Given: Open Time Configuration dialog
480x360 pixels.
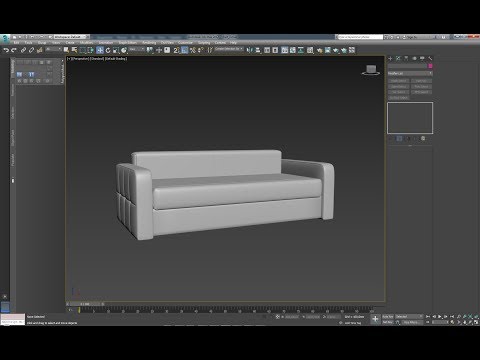Looking at the screenshot, I should pos(452,322).
